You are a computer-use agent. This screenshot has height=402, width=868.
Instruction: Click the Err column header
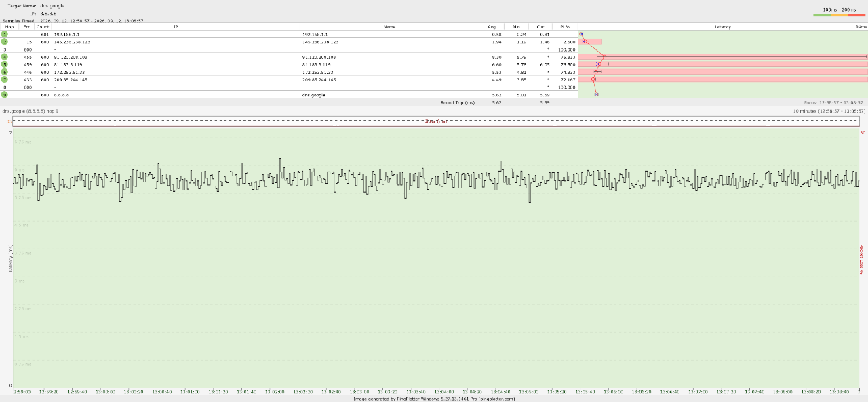coord(26,26)
